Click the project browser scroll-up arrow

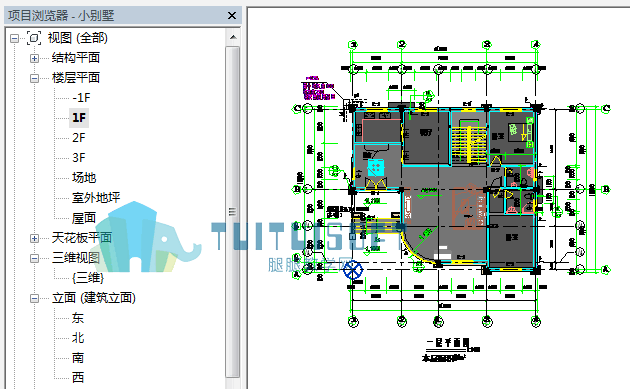(x=233, y=37)
